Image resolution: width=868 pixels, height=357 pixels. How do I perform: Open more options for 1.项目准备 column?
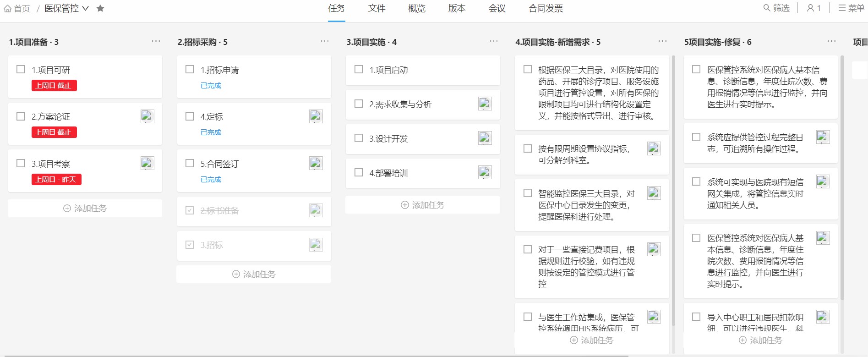pos(156,41)
